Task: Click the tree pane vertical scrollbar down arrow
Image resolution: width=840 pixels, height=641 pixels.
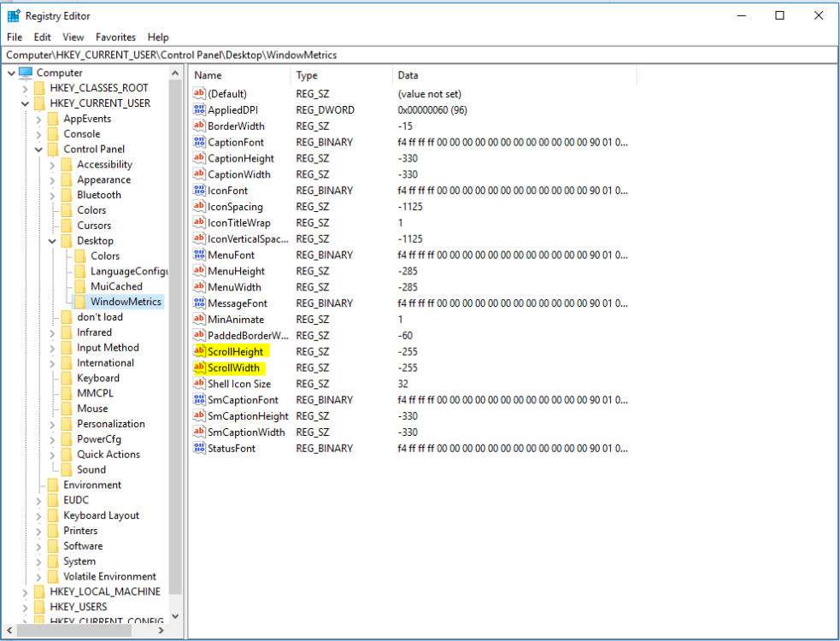Action: 175,615
